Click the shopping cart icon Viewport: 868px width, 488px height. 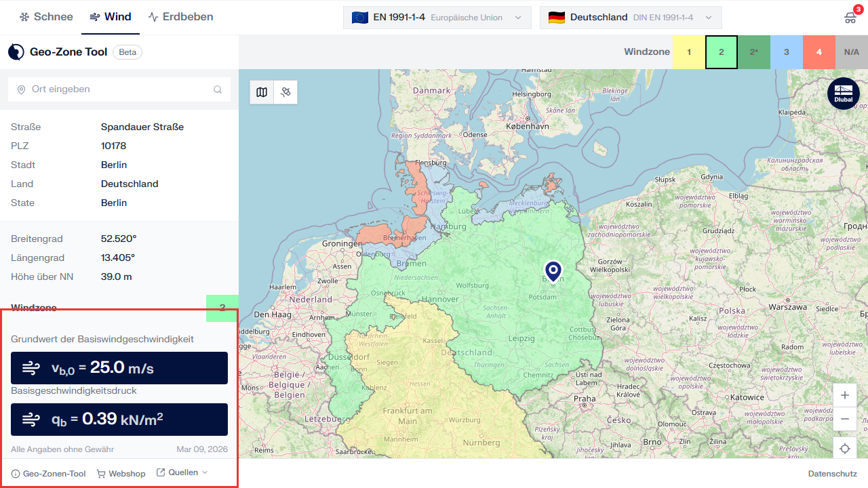tap(850, 18)
